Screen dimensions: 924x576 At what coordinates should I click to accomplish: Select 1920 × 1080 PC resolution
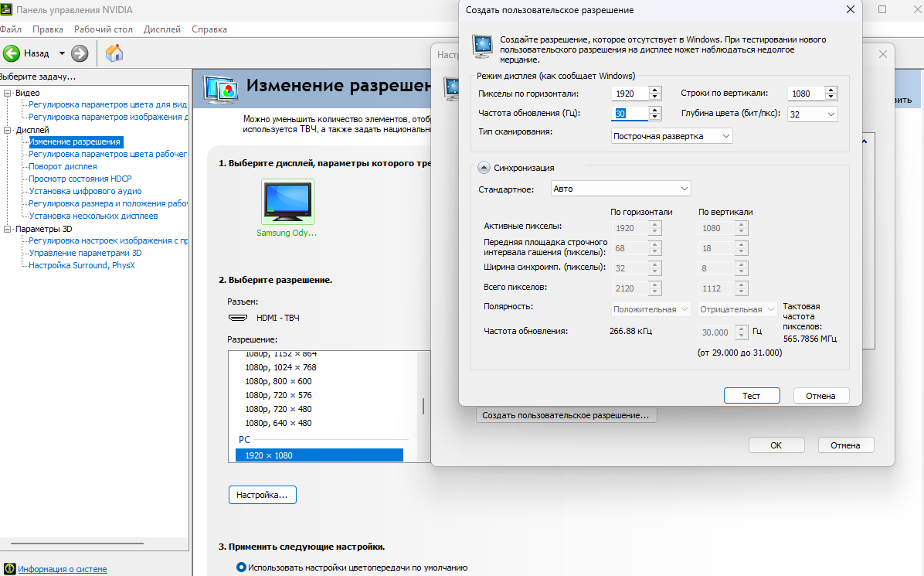point(319,455)
